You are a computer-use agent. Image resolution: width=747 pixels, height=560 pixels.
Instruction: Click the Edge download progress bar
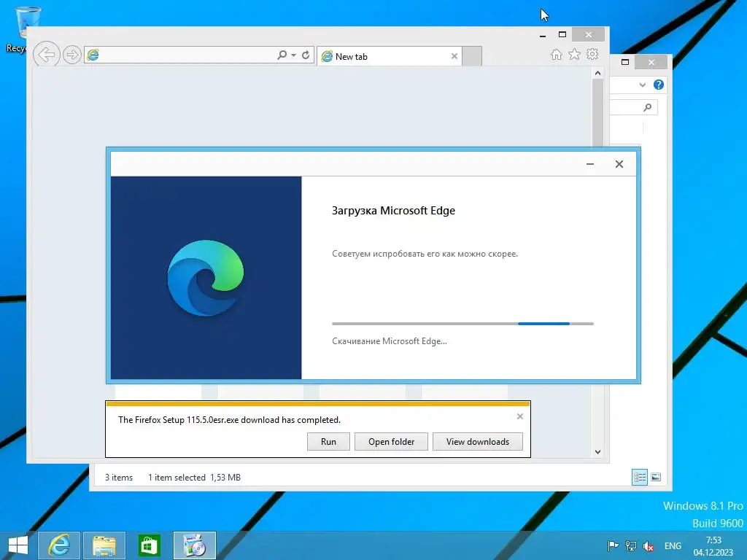462,324
